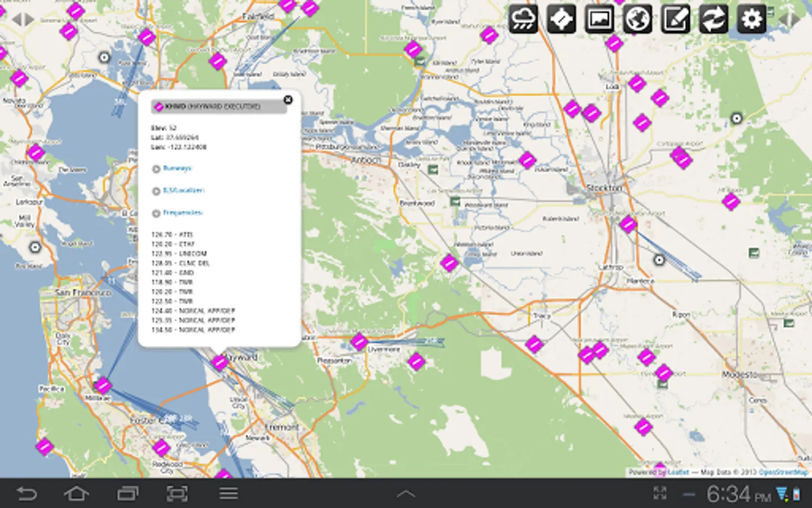Tap the Android back button
This screenshot has height=508, width=812.
click(x=26, y=494)
